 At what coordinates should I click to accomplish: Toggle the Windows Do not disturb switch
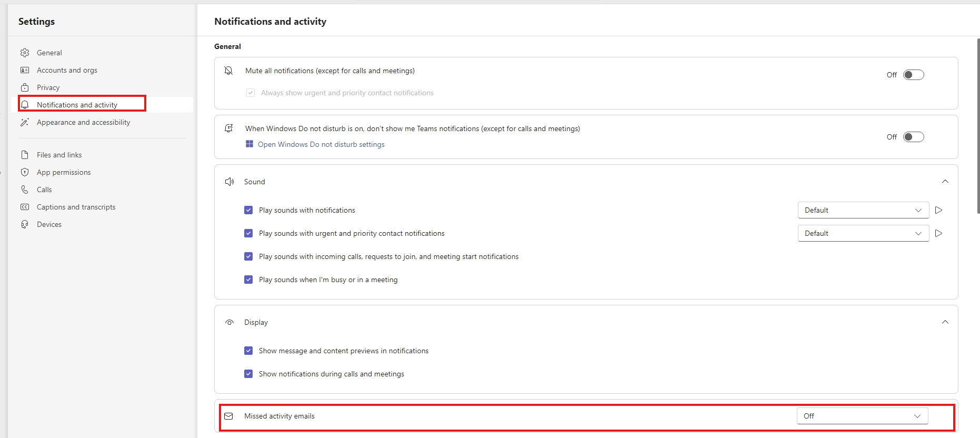coord(914,137)
